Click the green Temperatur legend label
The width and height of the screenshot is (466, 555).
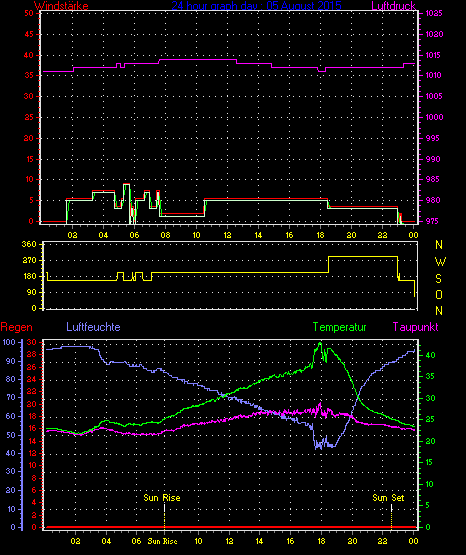(x=339, y=327)
